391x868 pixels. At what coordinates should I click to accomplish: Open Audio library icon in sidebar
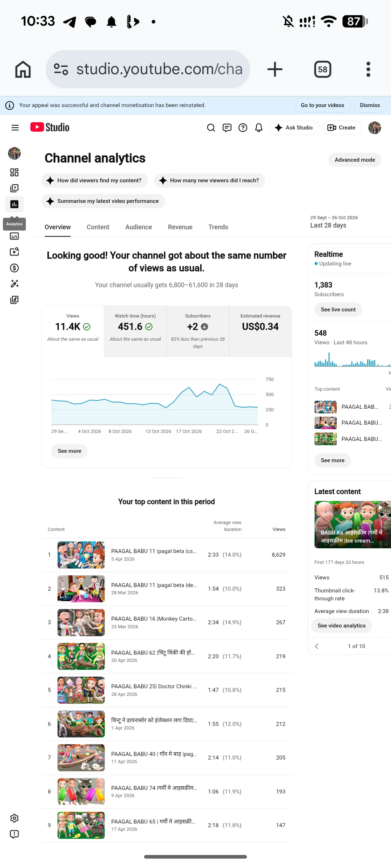[14, 299]
